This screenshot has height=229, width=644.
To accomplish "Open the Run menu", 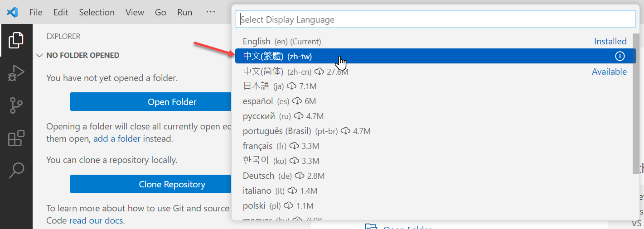I will click(184, 12).
